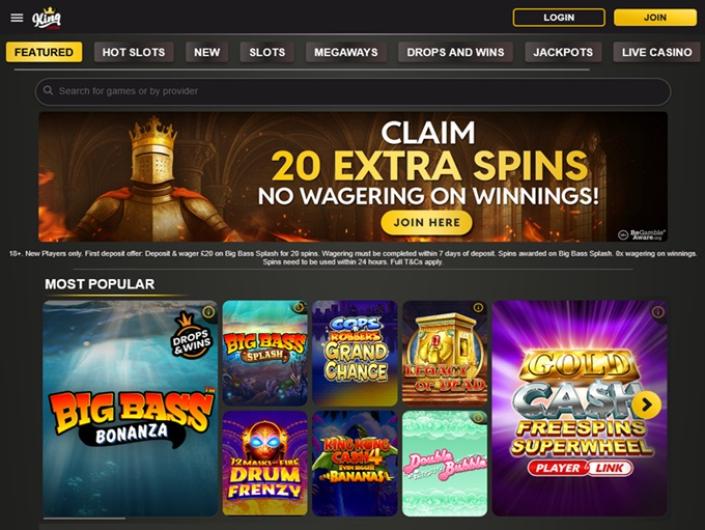Switch to the Hot Slots tab

point(134,52)
